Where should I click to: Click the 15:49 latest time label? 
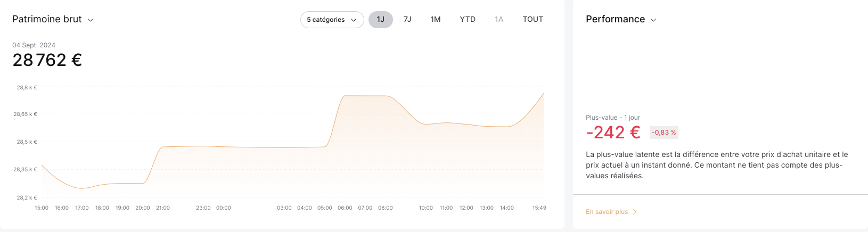(539, 208)
